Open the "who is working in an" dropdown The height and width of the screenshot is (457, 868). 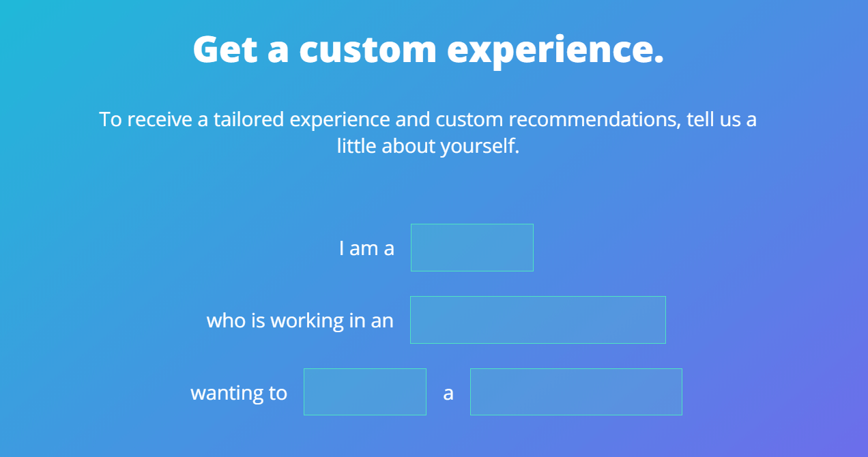tap(538, 320)
